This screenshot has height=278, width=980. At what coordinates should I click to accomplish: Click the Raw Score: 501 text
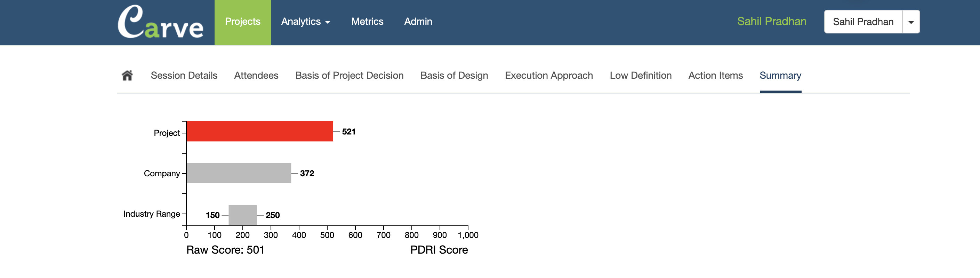point(225,250)
